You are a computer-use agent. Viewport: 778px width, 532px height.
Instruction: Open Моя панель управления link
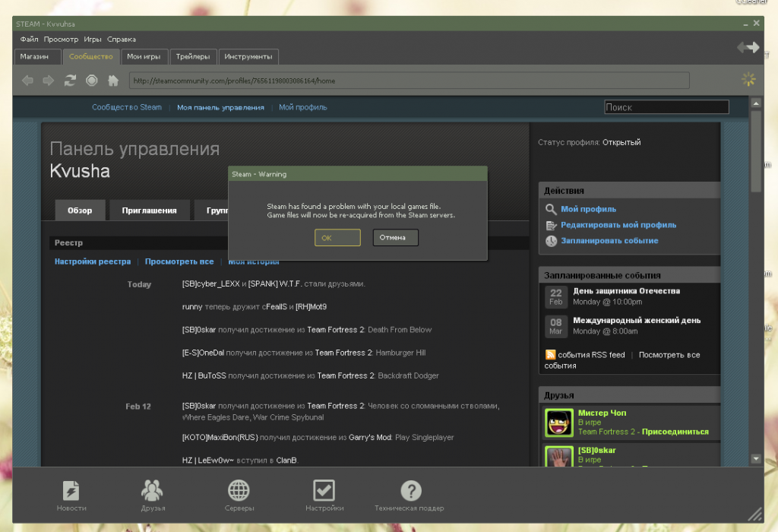pyautogui.click(x=221, y=107)
